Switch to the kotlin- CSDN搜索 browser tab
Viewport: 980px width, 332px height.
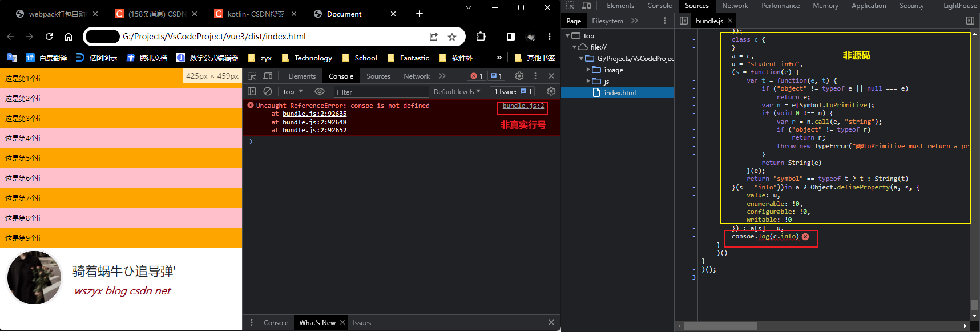[255, 14]
